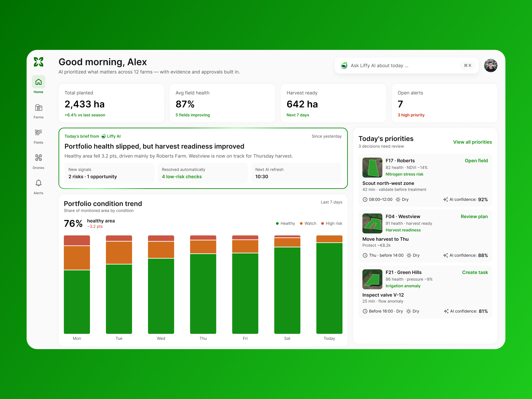532x399 pixels.
Task: Click the sparkle icon beside AI confidence 81%
Action: [x=446, y=311]
